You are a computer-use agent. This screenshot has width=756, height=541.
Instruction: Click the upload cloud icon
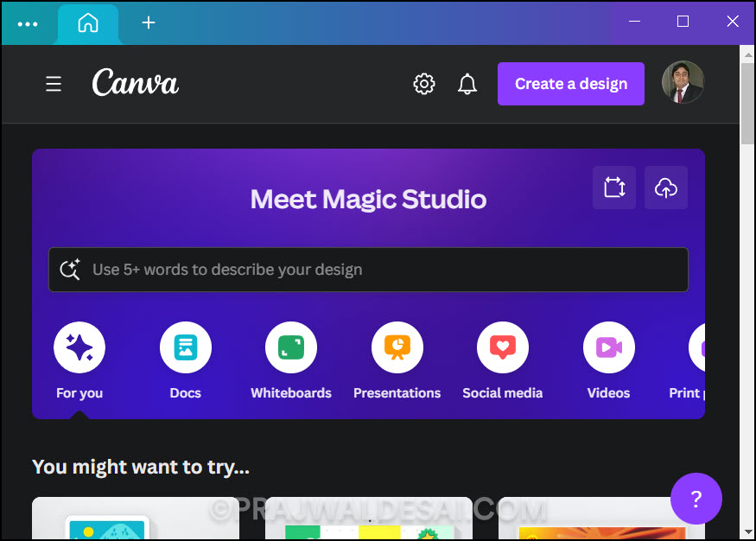[x=666, y=188]
